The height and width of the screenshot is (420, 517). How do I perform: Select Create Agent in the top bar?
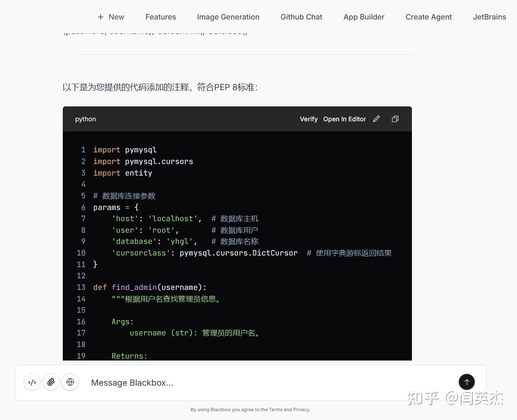429,17
